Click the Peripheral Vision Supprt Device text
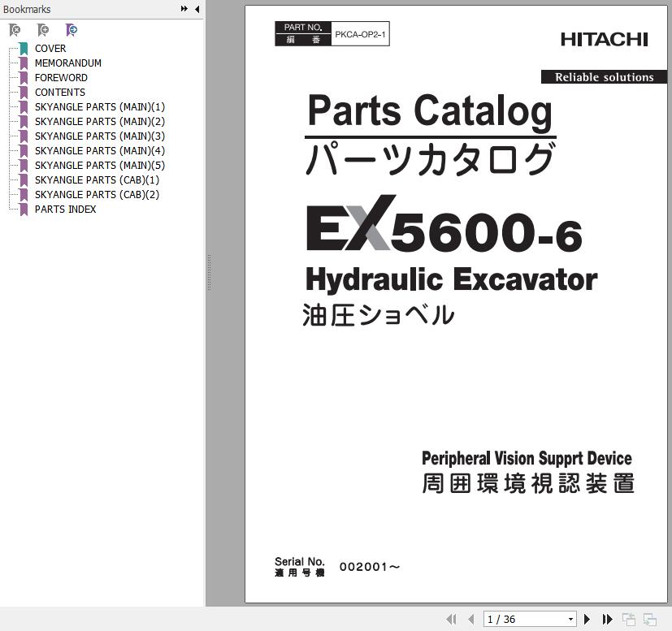 (x=527, y=458)
